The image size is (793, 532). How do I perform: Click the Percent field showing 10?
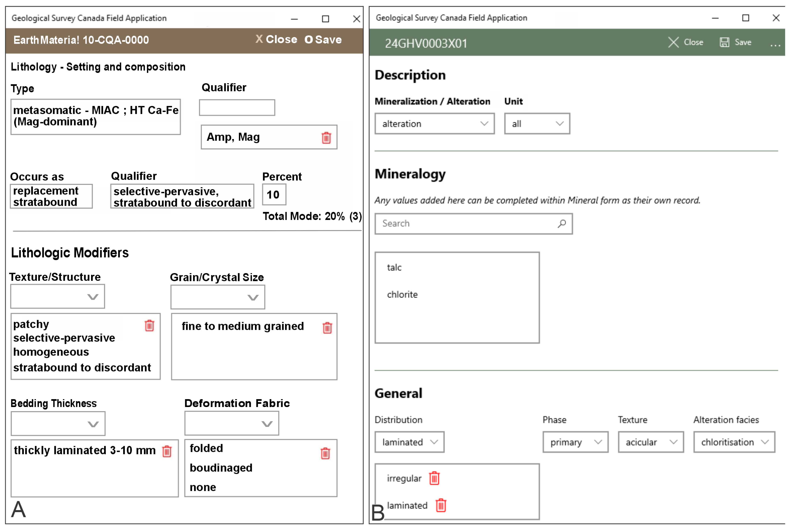point(274,195)
